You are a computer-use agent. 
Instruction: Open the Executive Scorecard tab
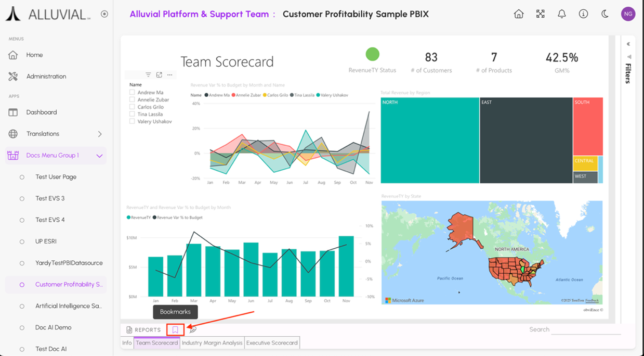tap(272, 343)
